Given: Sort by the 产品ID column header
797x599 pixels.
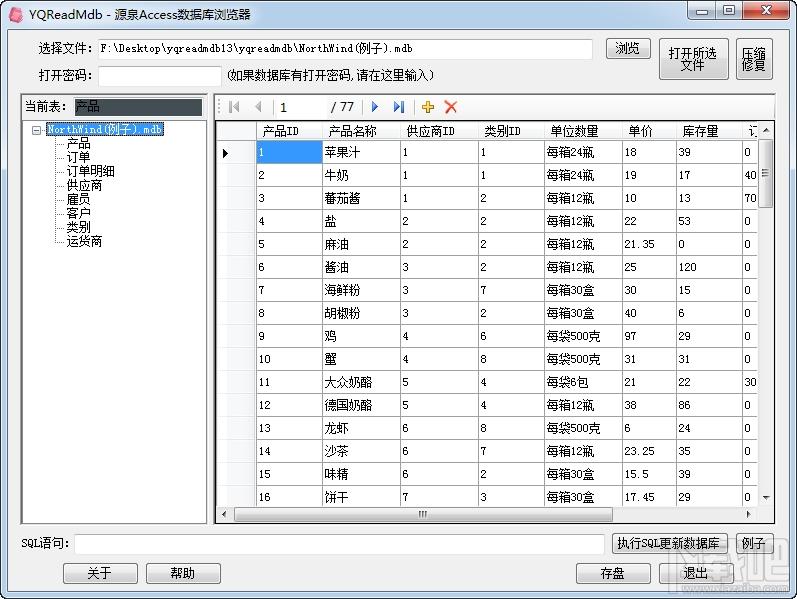Looking at the screenshot, I should coord(289,131).
